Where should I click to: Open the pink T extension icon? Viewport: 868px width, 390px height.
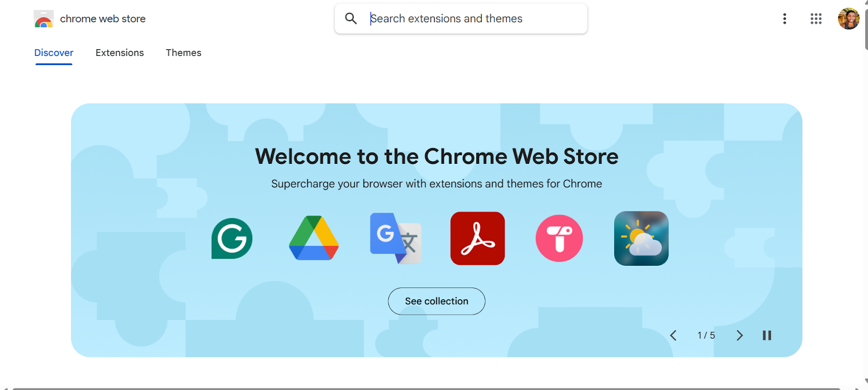click(x=559, y=238)
